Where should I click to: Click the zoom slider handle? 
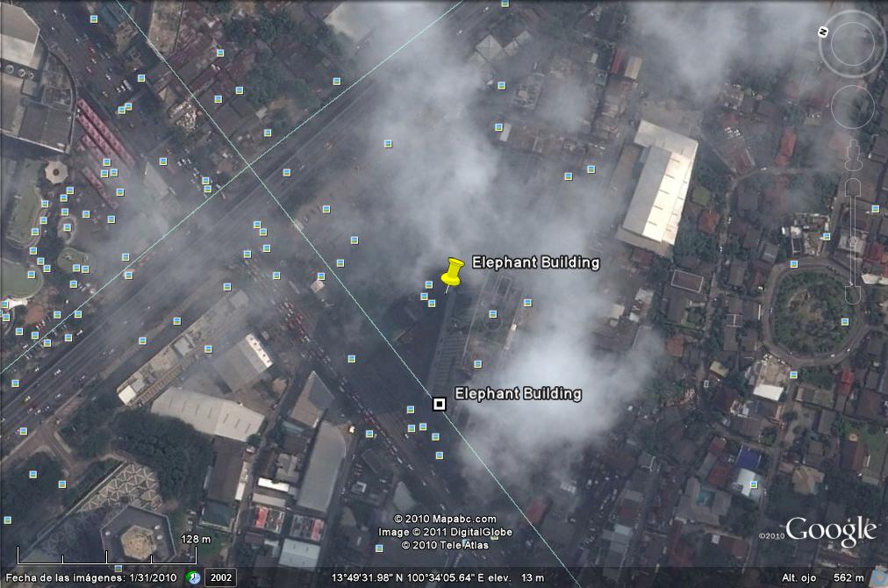pos(853,242)
